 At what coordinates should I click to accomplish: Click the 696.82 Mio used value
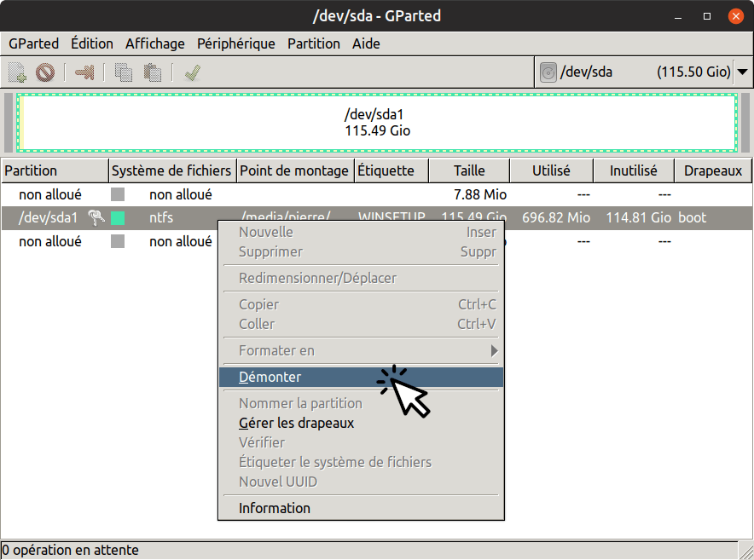(x=556, y=217)
